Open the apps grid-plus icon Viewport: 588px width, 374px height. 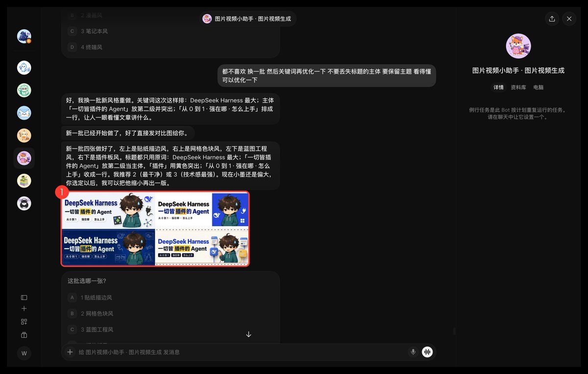(x=24, y=322)
